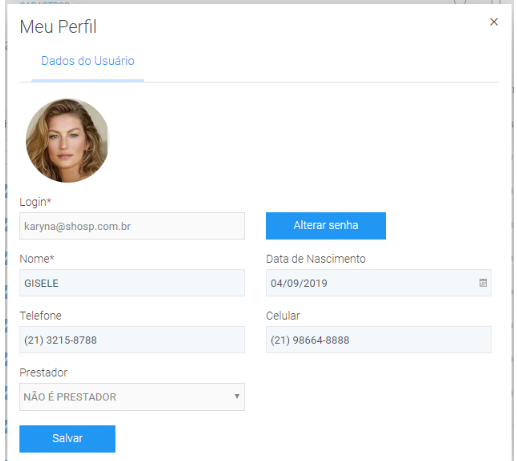Viewport: 517px width, 461px height.
Task: Click the Prestador label text
Action: 43,373
